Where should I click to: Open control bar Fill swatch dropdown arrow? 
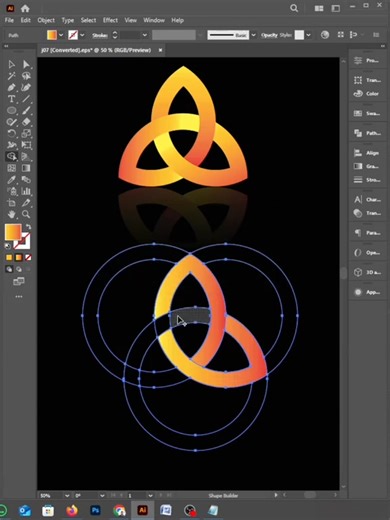[x=61, y=35]
